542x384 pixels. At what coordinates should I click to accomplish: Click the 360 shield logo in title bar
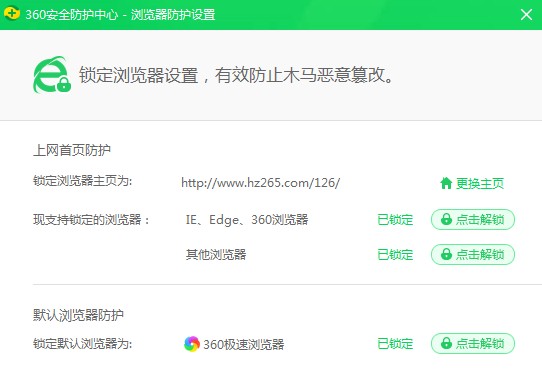[x=12, y=14]
